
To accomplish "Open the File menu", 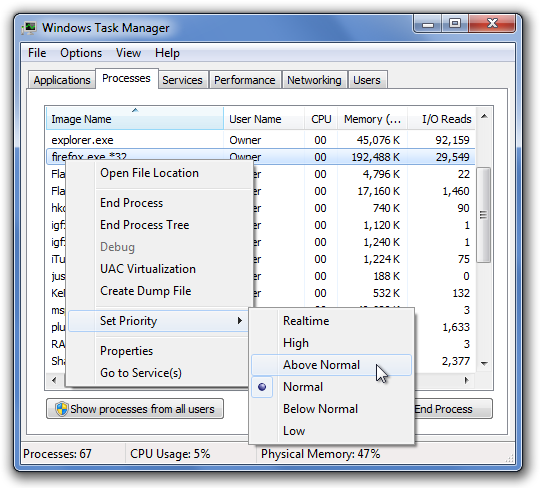I will point(37,53).
